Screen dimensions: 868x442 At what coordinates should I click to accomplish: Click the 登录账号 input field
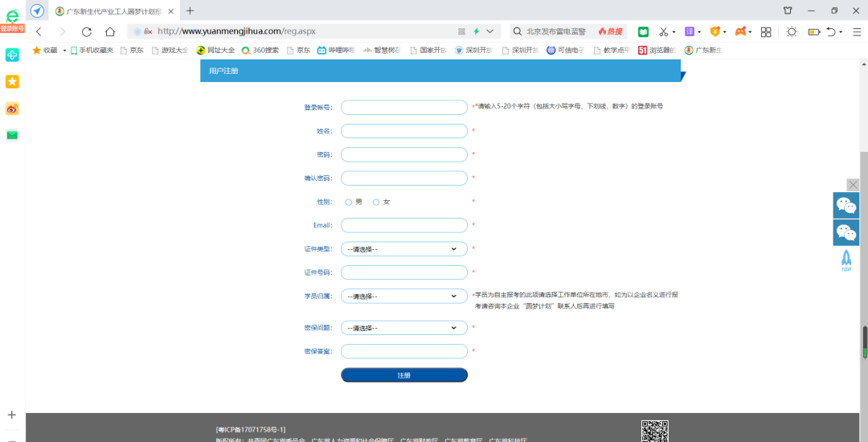click(x=403, y=107)
